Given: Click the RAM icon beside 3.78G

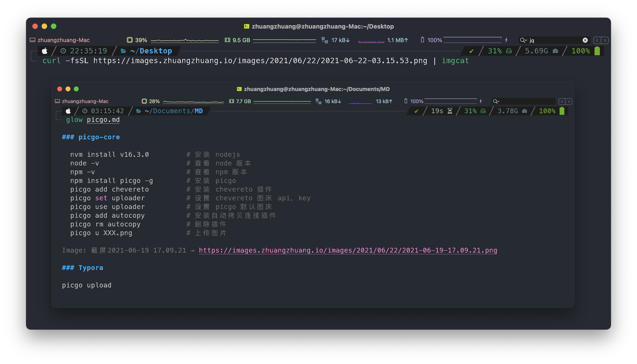Looking at the screenshot, I should (x=524, y=111).
